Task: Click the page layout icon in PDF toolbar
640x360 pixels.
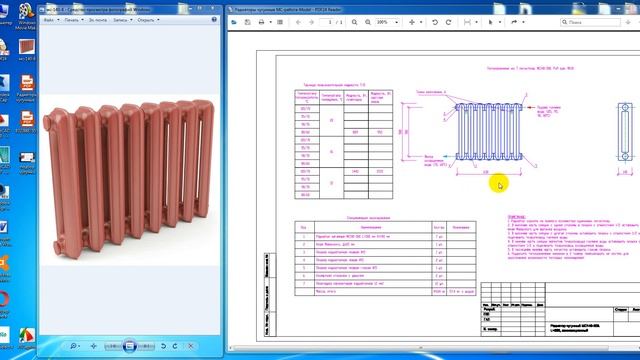Action: tap(280, 22)
